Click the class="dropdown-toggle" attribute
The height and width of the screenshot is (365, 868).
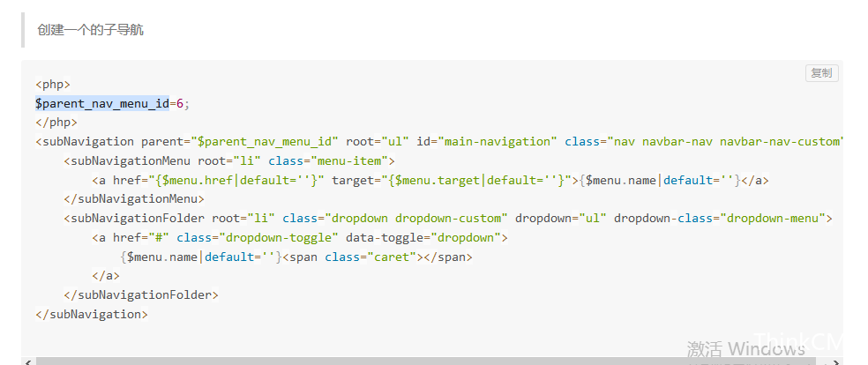pos(258,238)
